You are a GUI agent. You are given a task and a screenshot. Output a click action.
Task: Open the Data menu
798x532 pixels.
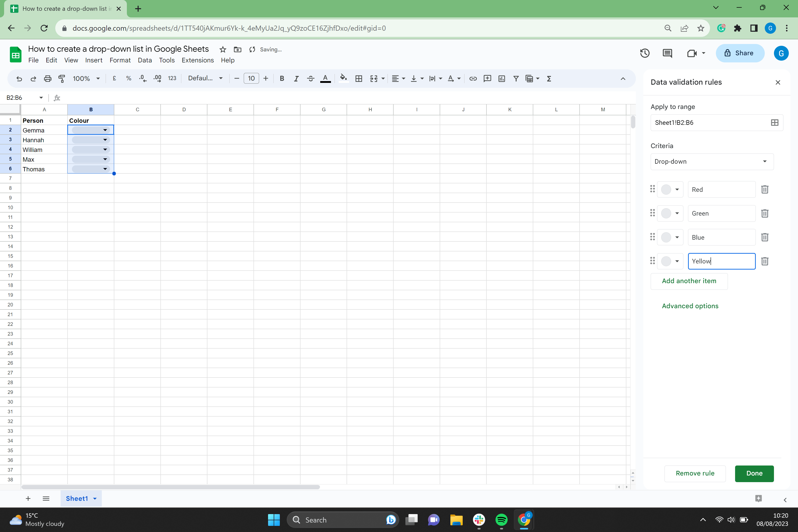click(x=145, y=60)
